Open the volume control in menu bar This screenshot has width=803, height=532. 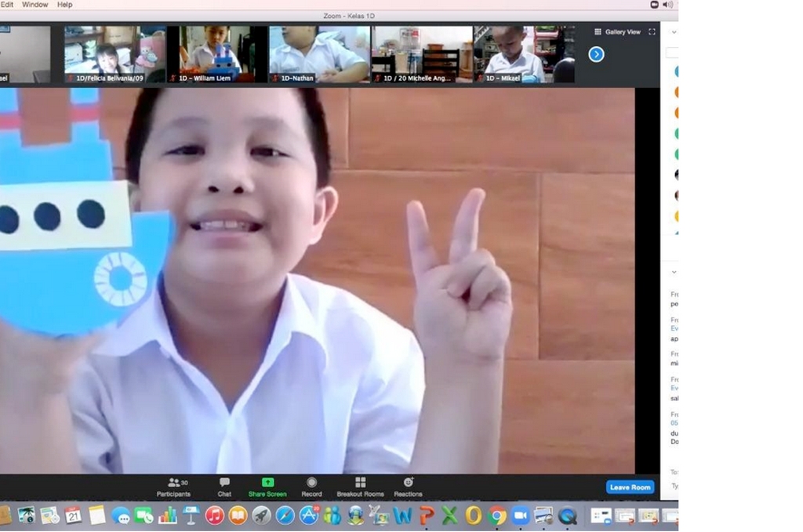click(x=667, y=5)
